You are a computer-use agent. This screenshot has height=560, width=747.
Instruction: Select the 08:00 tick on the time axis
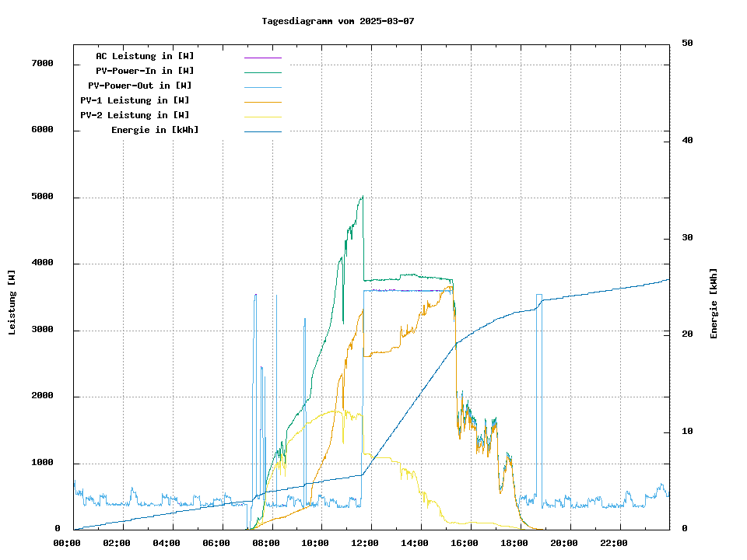click(x=266, y=543)
